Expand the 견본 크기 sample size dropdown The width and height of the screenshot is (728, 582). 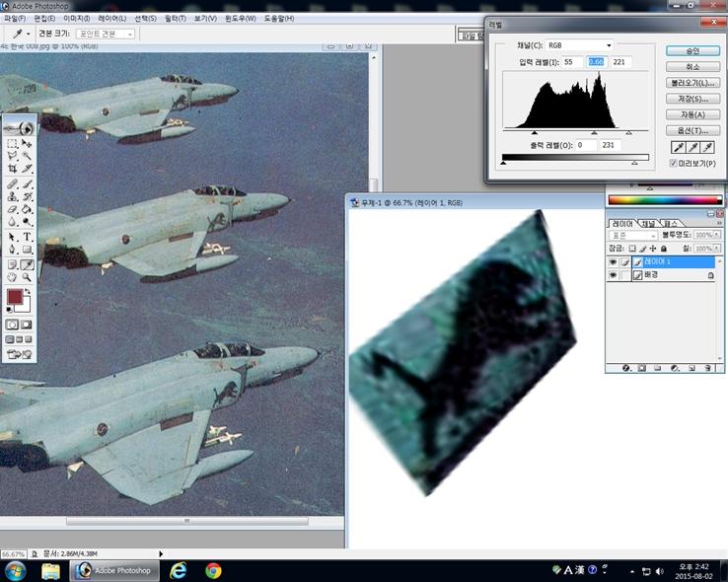tap(106, 34)
